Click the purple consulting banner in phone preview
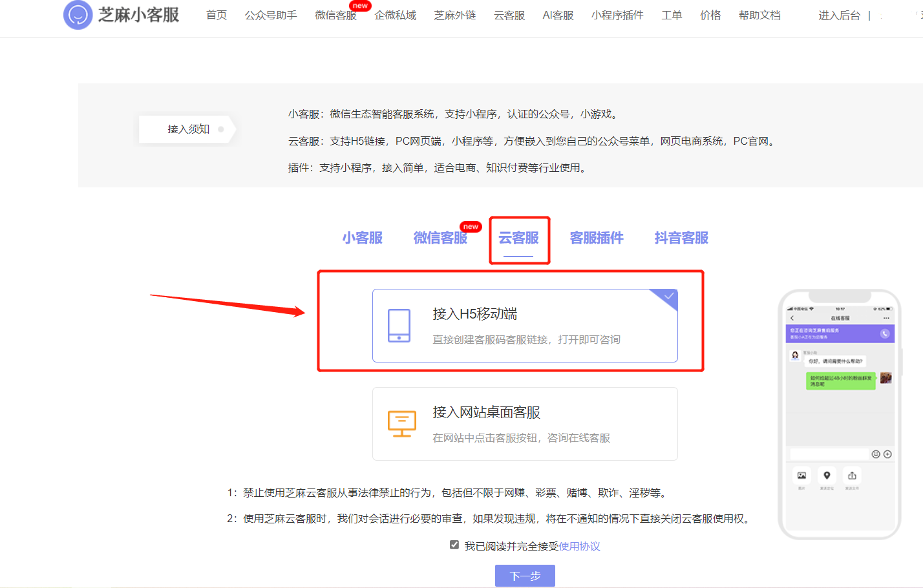 point(840,333)
